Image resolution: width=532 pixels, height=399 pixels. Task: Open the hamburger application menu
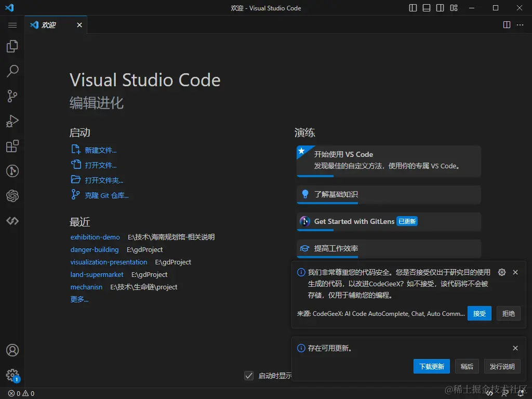[12, 25]
